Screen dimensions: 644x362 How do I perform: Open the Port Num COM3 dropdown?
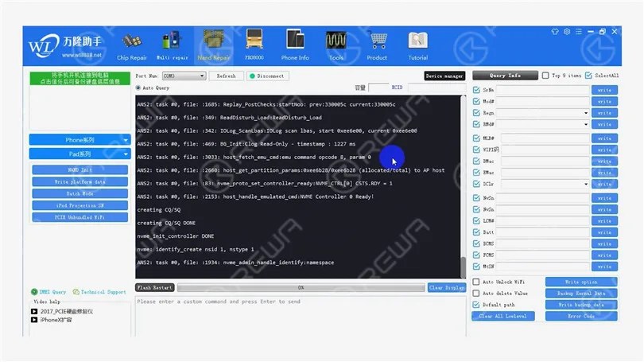click(184, 76)
